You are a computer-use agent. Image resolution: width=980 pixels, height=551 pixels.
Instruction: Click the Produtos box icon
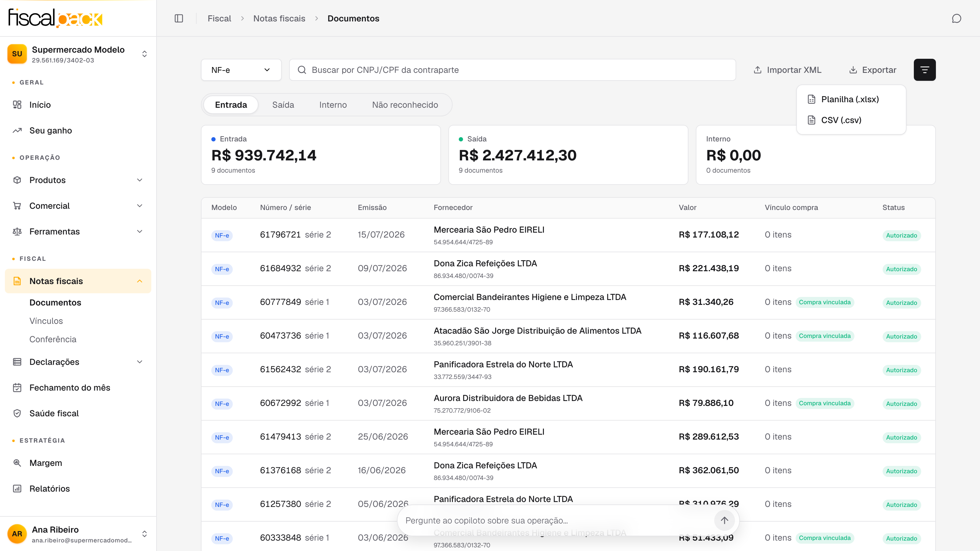pos(17,180)
